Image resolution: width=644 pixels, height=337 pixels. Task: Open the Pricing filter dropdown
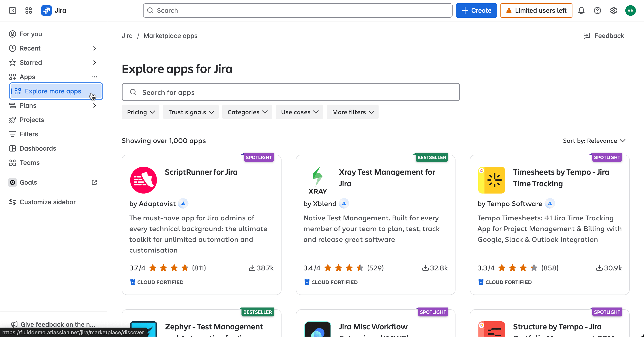[x=140, y=112]
